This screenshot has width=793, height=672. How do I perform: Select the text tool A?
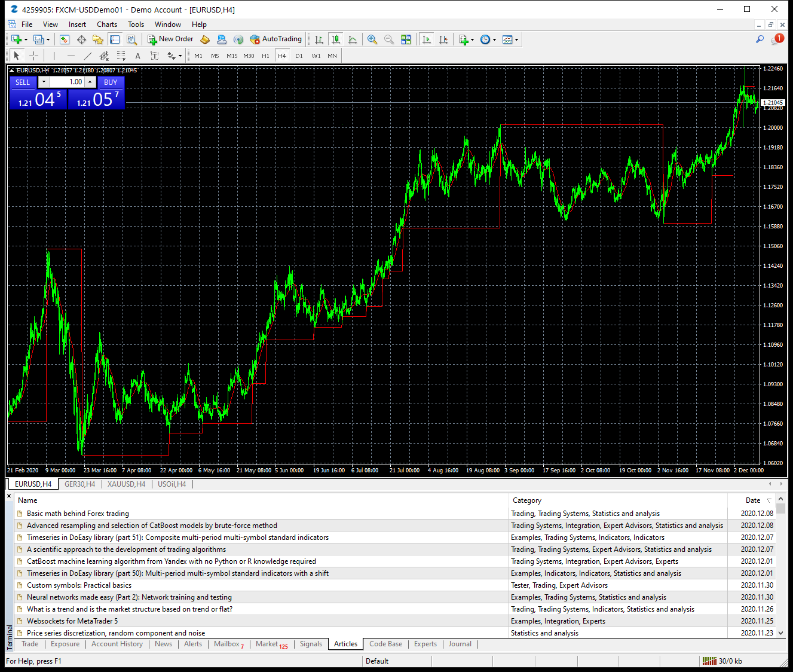(137, 56)
